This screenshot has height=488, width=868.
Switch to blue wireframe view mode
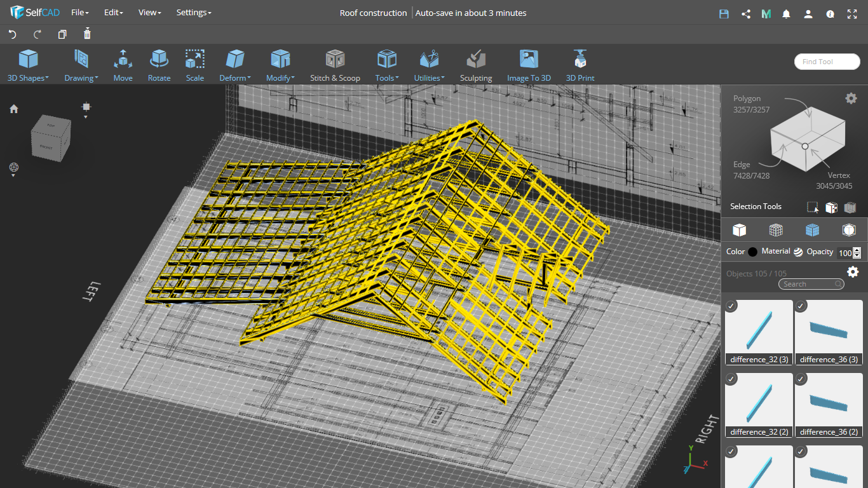(x=812, y=229)
